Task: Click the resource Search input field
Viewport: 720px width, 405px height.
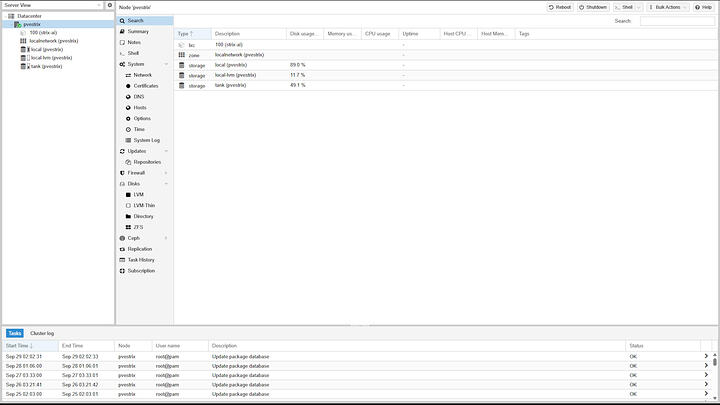Action: point(677,21)
